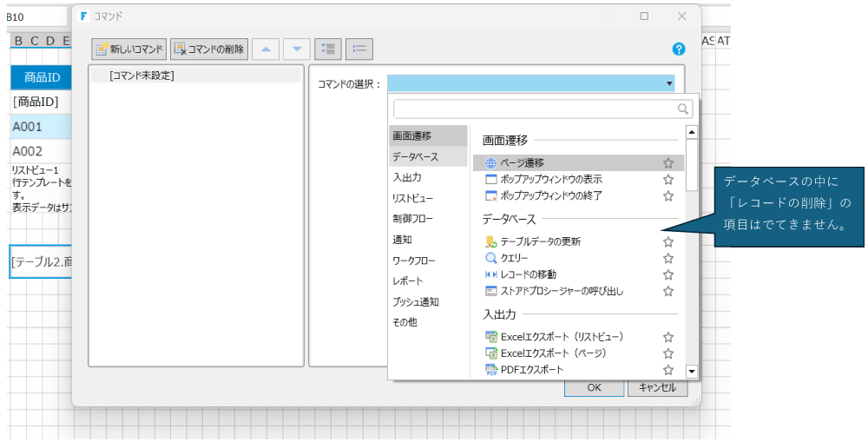Click the move command down arrow

[x=296, y=49]
